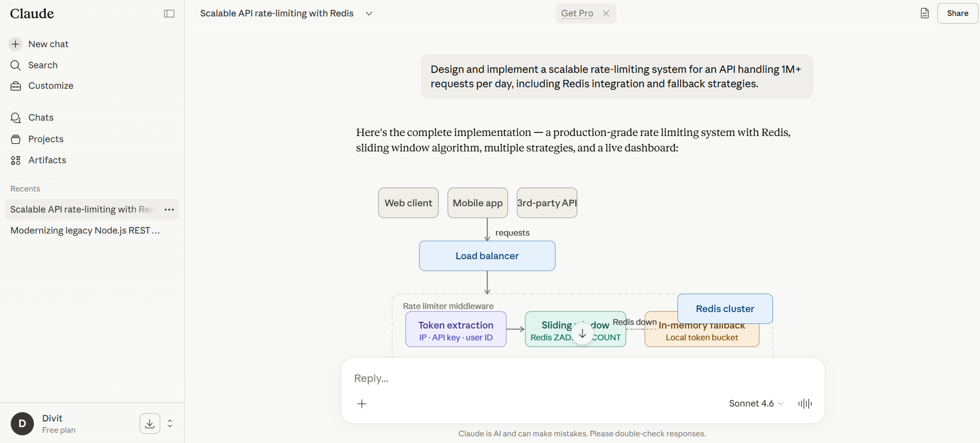Collapse the sidebar panel
This screenshot has height=443, width=980.
coord(169,14)
